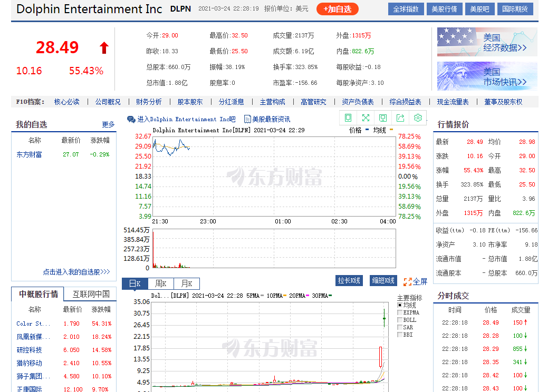Click the save chart icon
This screenshot has height=392, width=557.
click(383, 118)
